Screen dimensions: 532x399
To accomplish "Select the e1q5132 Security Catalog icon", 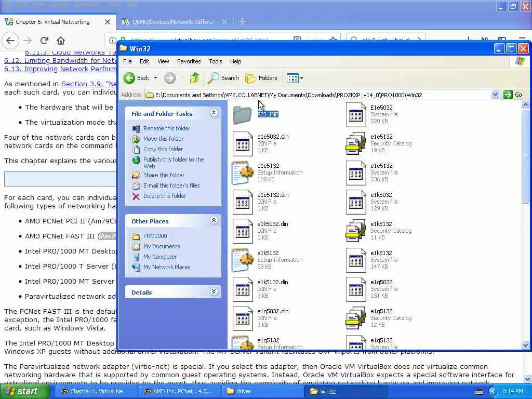I will [355, 318].
